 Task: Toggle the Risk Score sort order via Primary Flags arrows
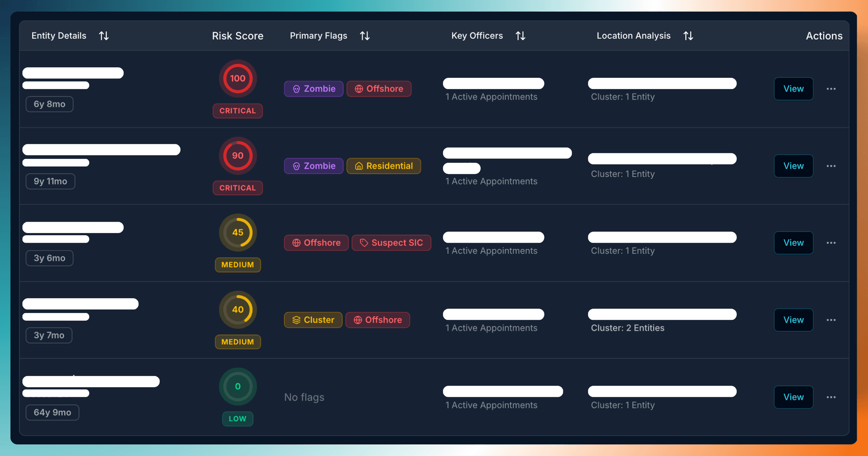365,35
